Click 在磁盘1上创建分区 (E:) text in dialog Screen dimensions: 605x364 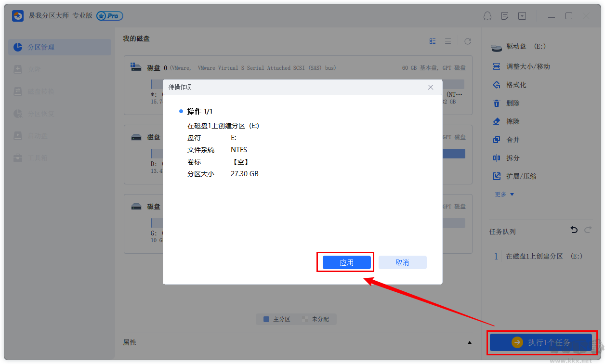223,126
